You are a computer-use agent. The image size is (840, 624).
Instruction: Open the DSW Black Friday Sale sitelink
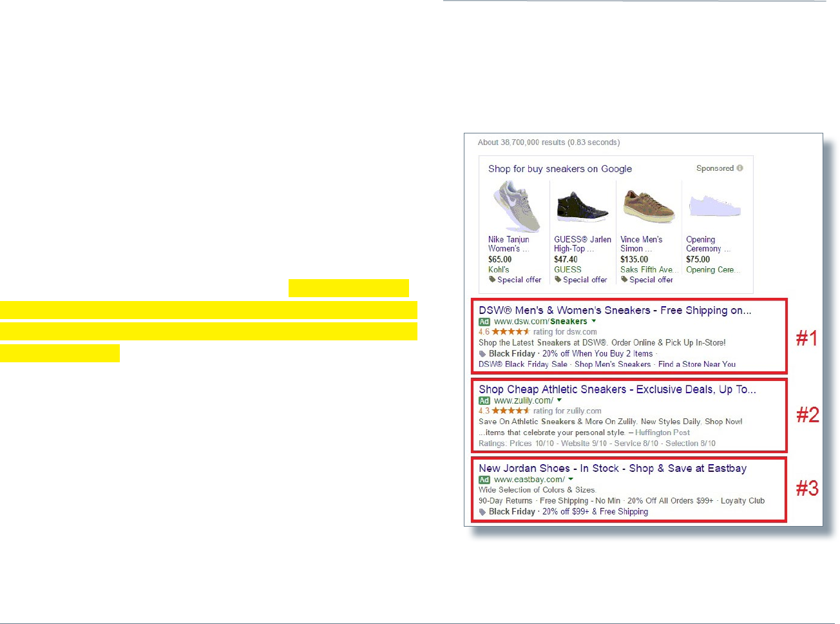click(x=523, y=364)
